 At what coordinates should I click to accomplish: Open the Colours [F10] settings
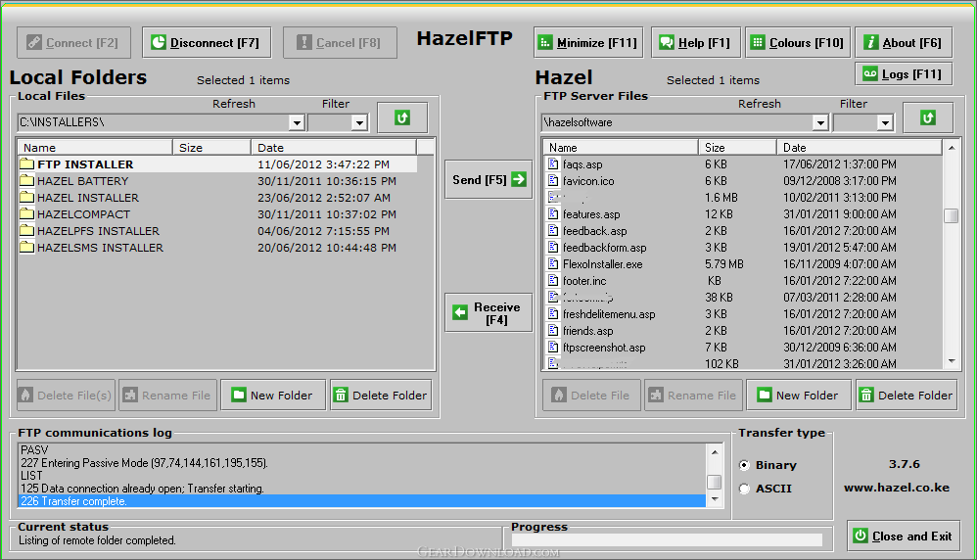click(798, 42)
